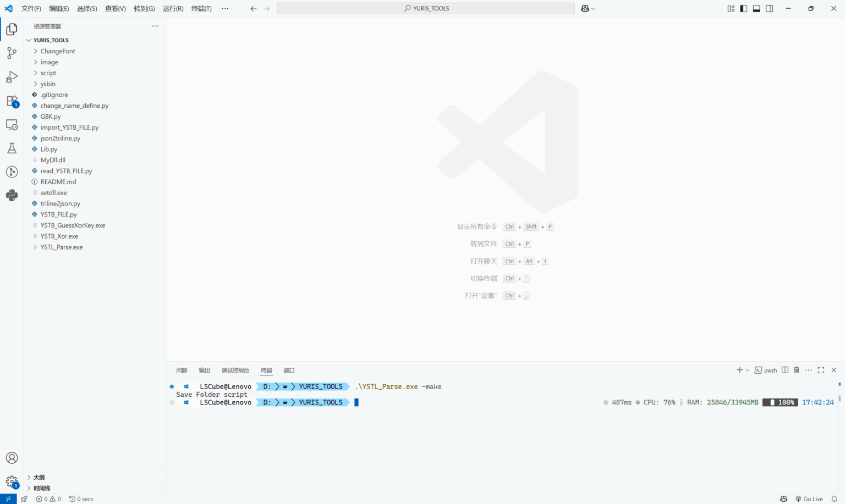Split the terminal pane
The image size is (845, 504).
point(785,370)
